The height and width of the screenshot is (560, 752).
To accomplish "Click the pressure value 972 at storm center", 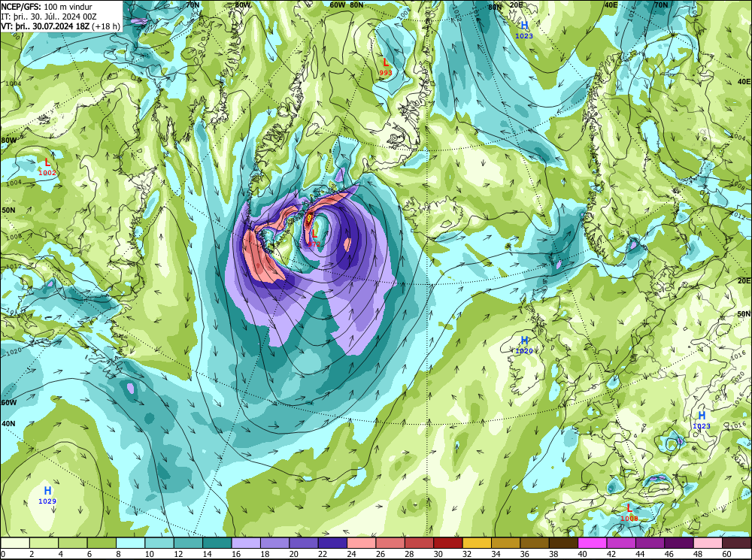I will (314, 244).
